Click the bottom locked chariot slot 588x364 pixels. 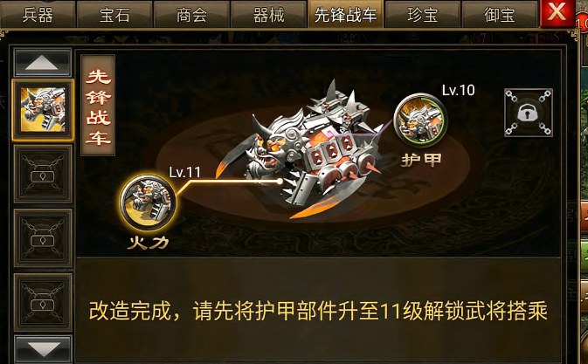pyautogui.click(x=43, y=302)
